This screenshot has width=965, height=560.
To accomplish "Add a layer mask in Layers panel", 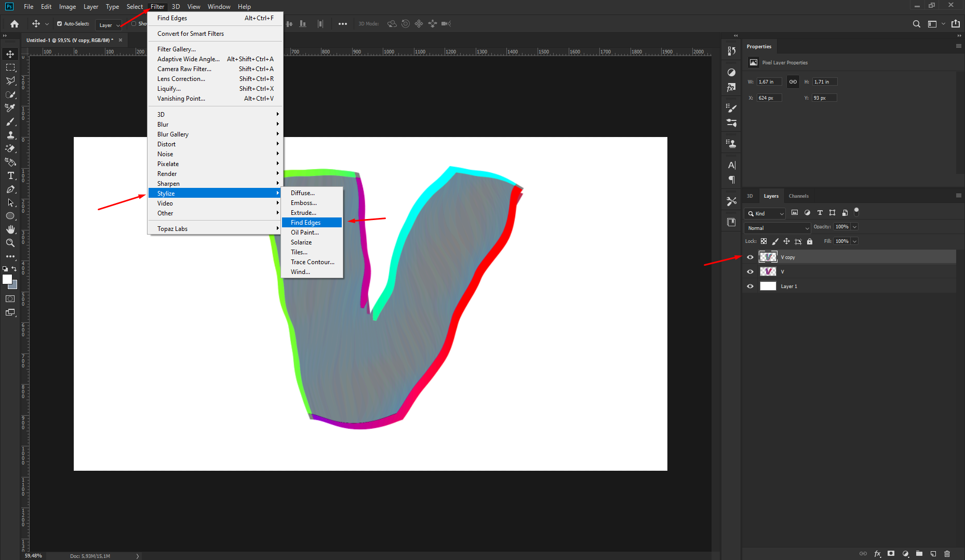I will tap(891, 553).
